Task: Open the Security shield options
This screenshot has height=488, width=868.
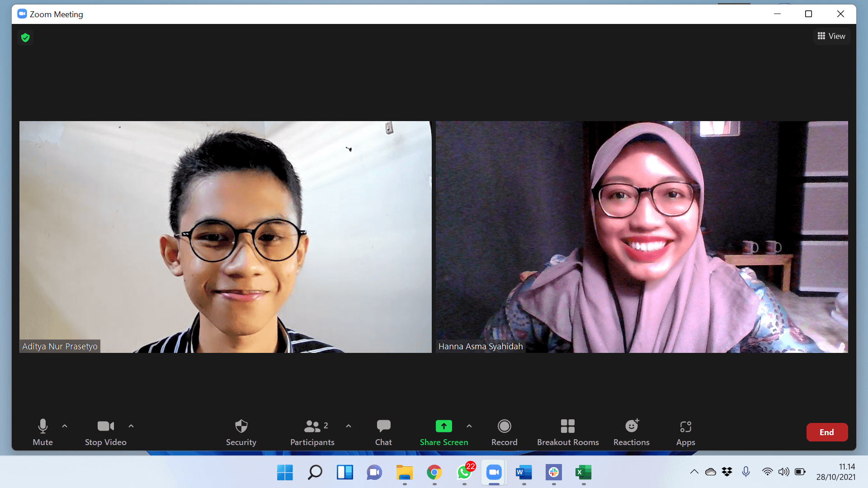Action: [x=241, y=432]
